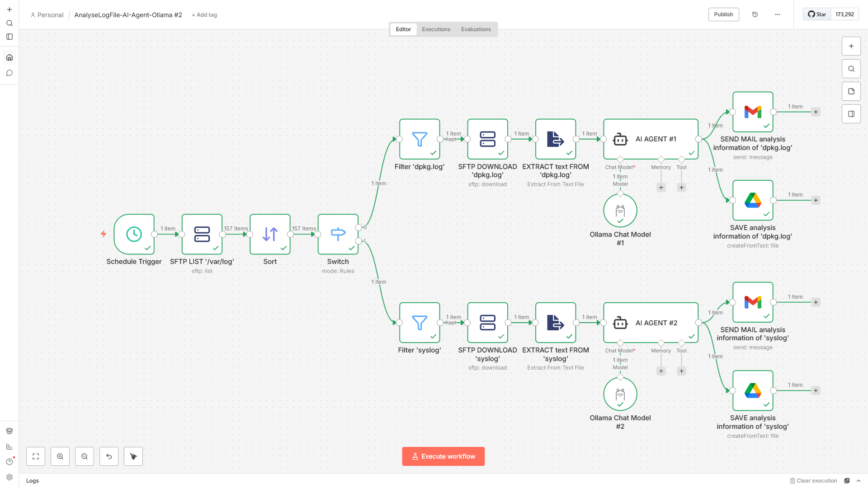This screenshot has height=488, width=868.
Task: Open Google Drive SAVE node for 'dpkg.log'
Action: pos(752,200)
